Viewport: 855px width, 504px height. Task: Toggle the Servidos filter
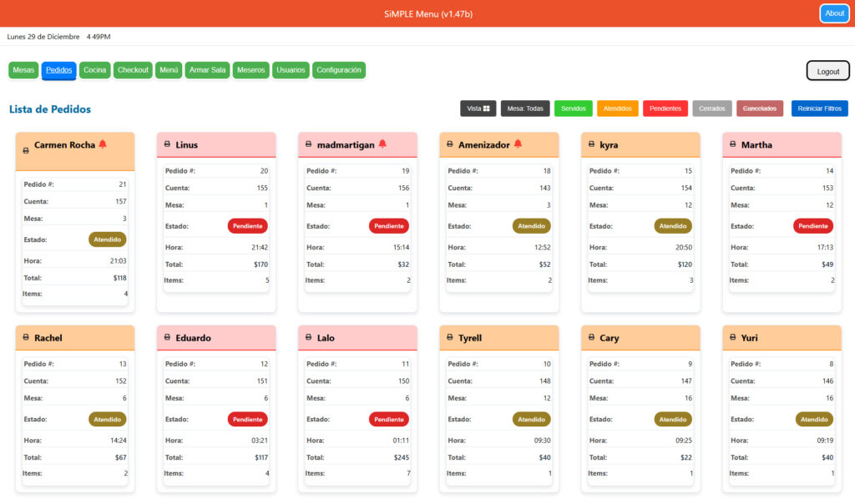[x=573, y=108]
